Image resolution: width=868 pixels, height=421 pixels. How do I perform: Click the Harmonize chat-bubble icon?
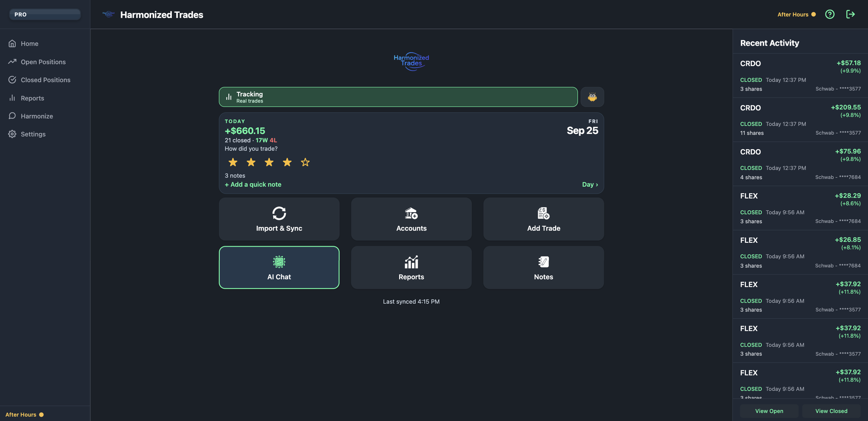pyautogui.click(x=12, y=116)
